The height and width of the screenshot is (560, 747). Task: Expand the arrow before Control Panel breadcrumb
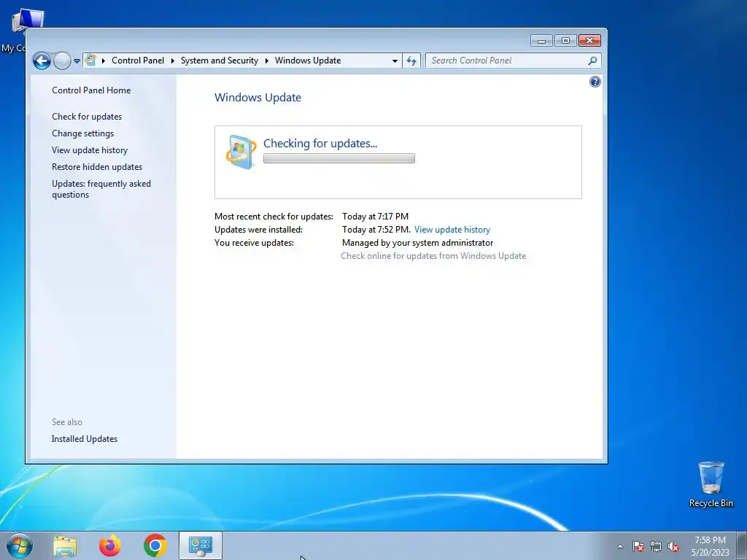[104, 61]
